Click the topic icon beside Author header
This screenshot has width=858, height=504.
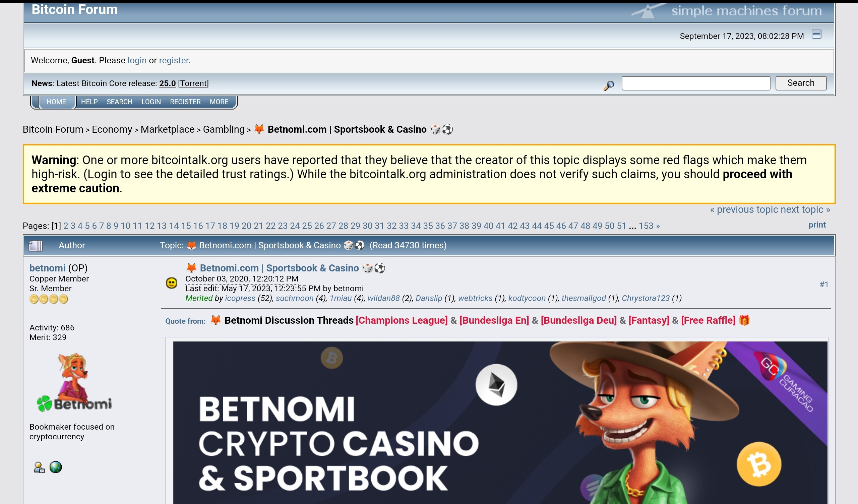point(36,246)
